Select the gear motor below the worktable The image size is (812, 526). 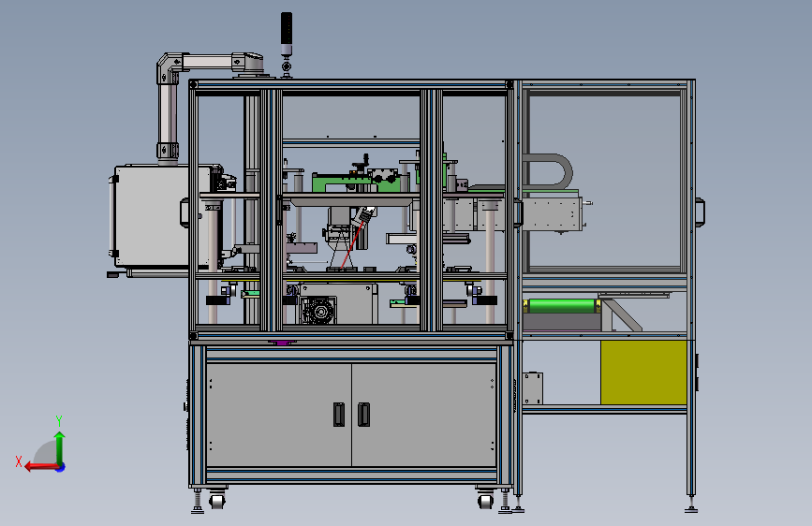click(x=318, y=310)
